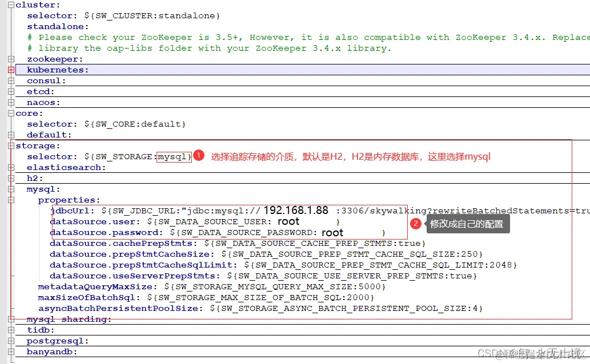Screen dimensions: 590x364
Task: Click the 'postgresql:' line text
Action: click(x=58, y=341)
